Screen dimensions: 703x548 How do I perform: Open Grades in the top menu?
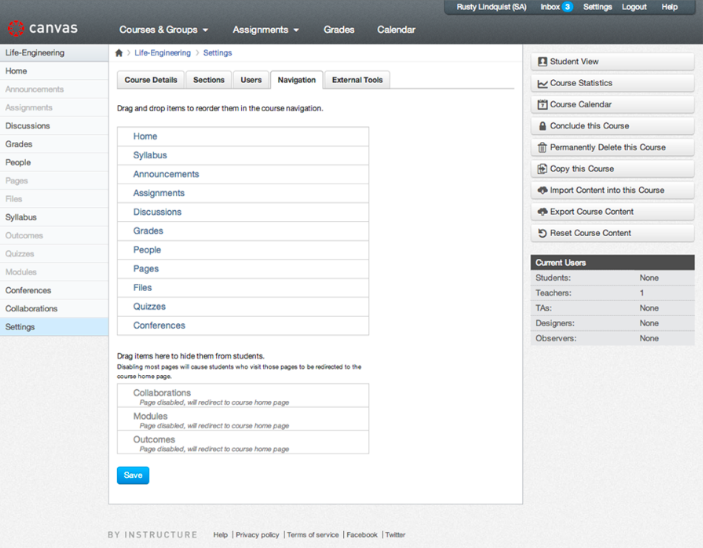click(x=339, y=30)
